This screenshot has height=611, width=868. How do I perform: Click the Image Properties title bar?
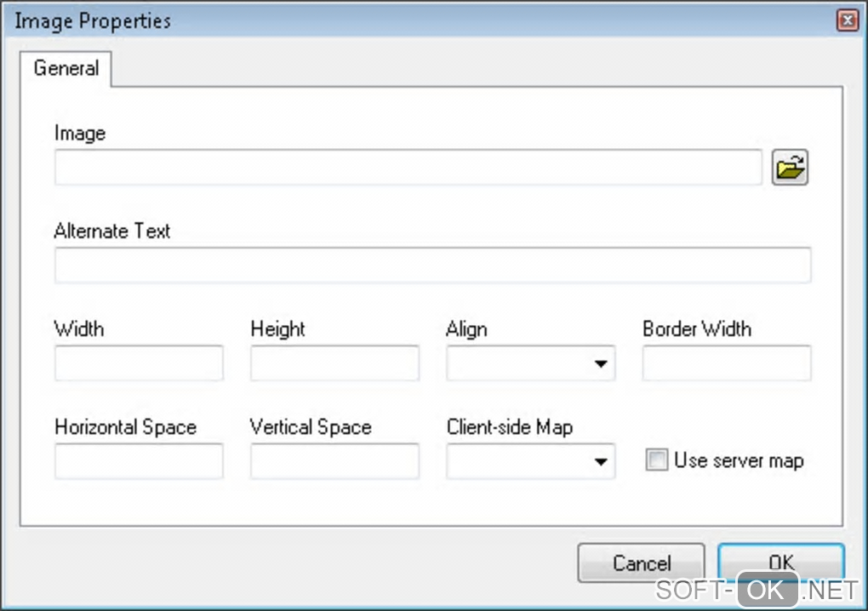point(340,21)
